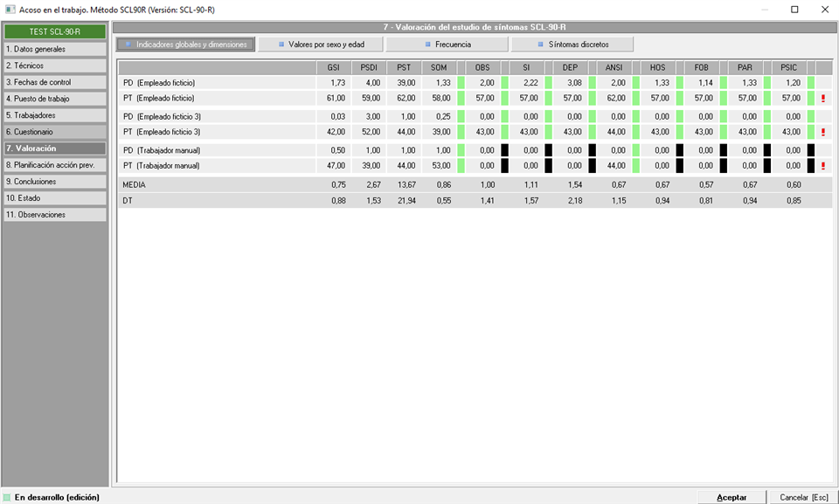Viewport: 839px width, 504px height.
Task: Click the red warning icon in first PT row
Action: 822,99
